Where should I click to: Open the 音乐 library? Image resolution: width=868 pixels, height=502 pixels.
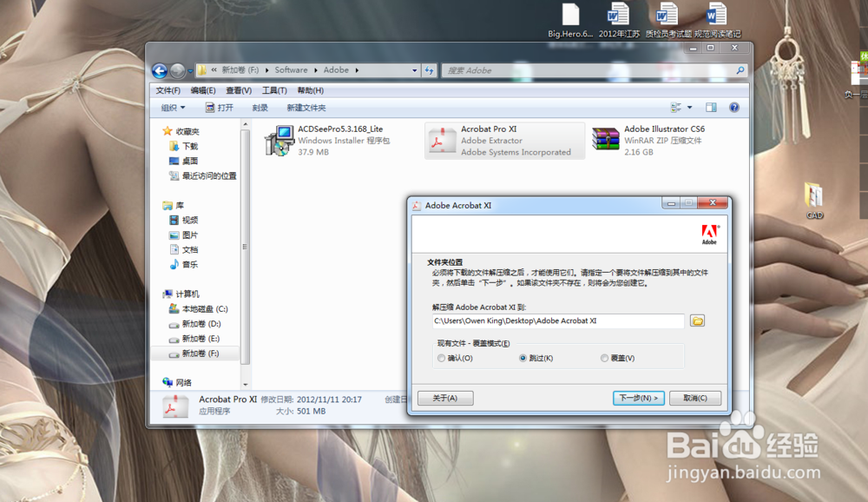(x=183, y=264)
